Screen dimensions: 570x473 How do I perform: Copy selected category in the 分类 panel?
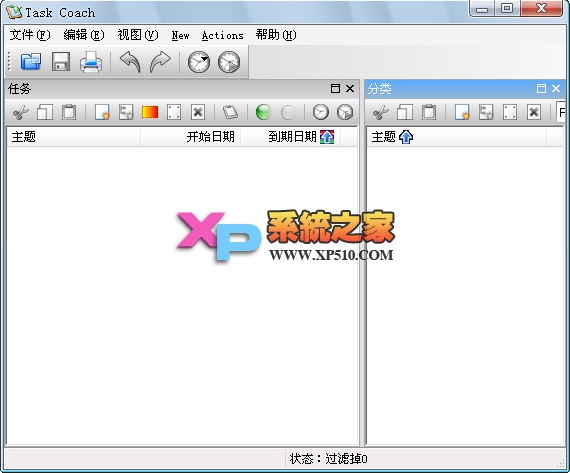(x=405, y=112)
